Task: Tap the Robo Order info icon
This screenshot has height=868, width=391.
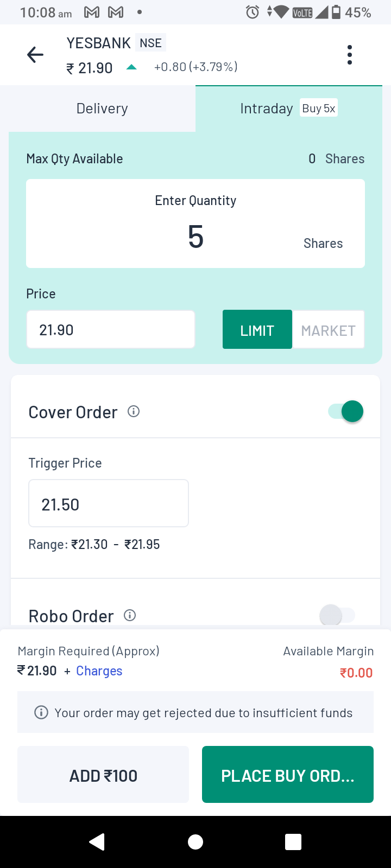Action: tap(130, 615)
